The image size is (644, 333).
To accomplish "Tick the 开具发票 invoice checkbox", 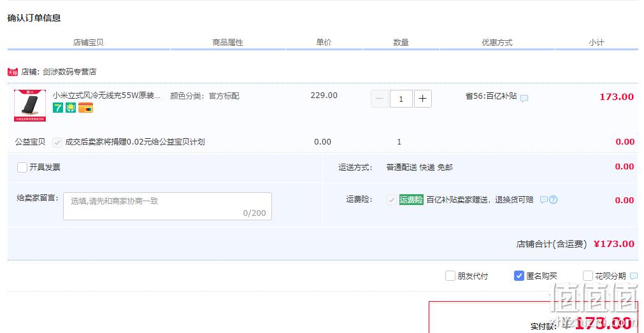I will (22, 167).
